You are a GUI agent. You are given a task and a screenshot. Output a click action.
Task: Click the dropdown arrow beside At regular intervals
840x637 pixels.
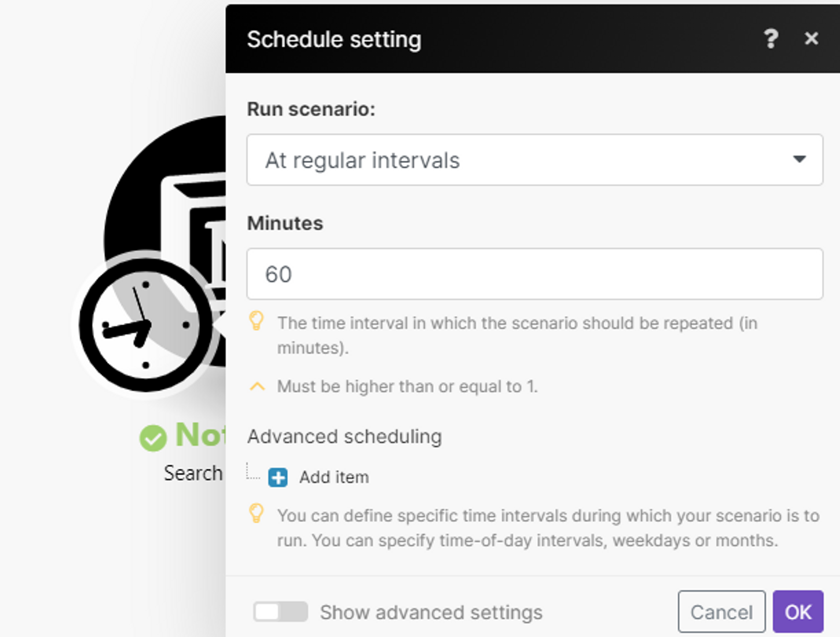click(799, 159)
